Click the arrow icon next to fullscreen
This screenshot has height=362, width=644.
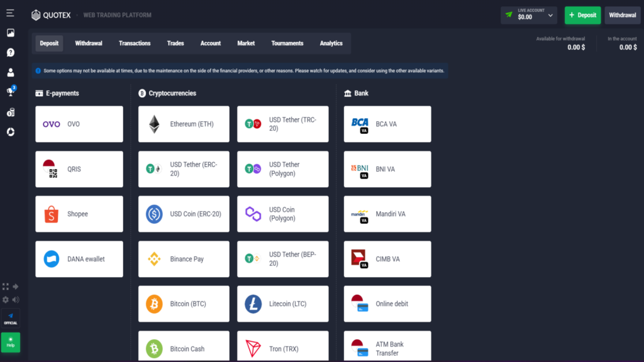point(16,287)
